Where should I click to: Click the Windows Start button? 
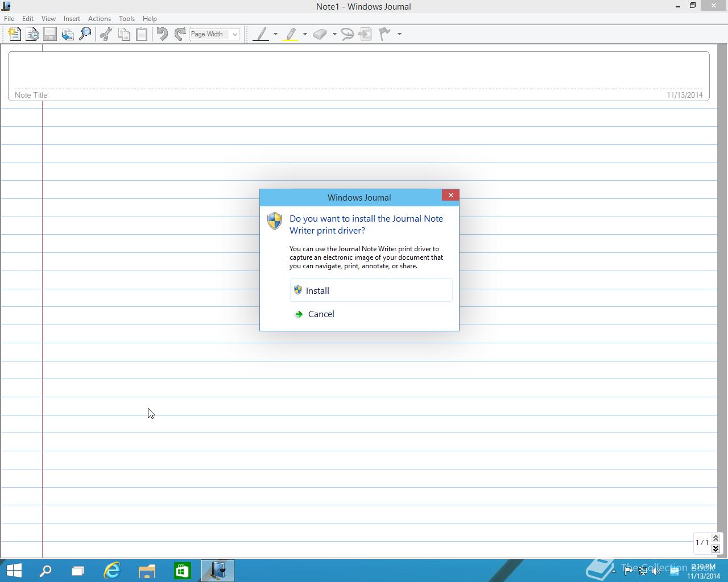click(x=13, y=570)
